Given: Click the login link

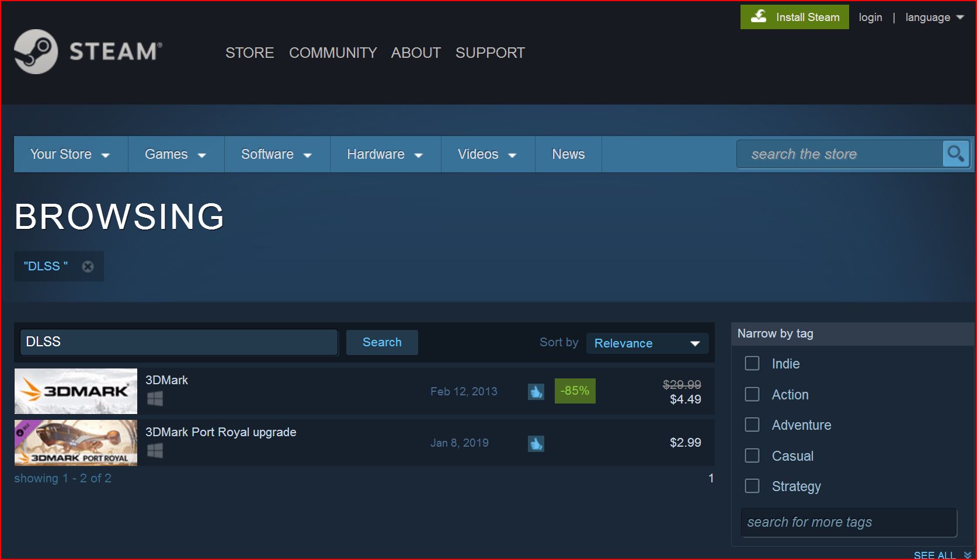Looking at the screenshot, I should point(870,18).
